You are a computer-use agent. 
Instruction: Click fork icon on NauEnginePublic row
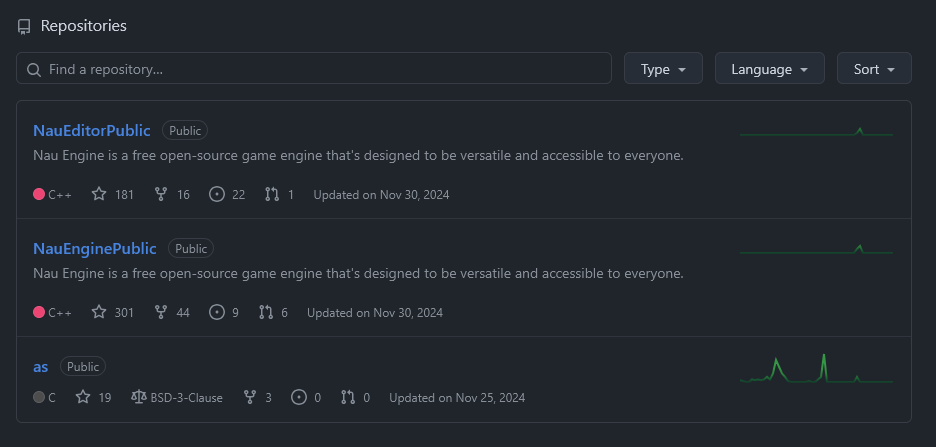[x=160, y=312]
